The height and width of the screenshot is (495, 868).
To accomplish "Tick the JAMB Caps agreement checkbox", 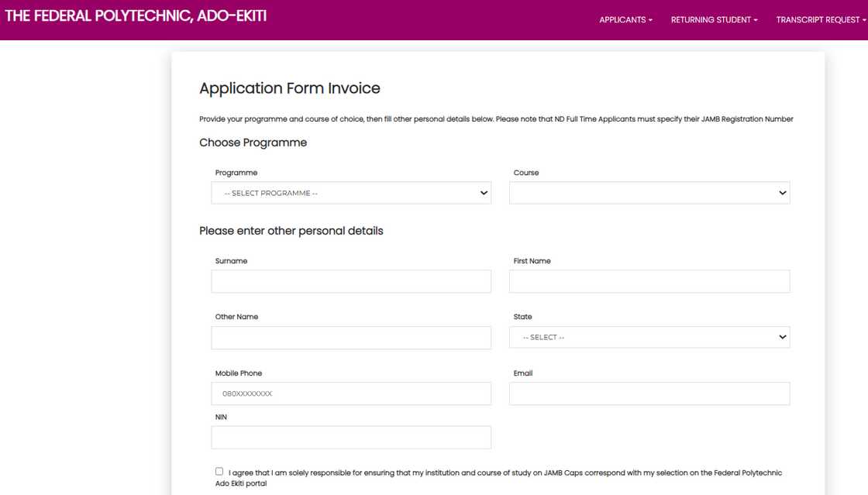I will pos(219,471).
